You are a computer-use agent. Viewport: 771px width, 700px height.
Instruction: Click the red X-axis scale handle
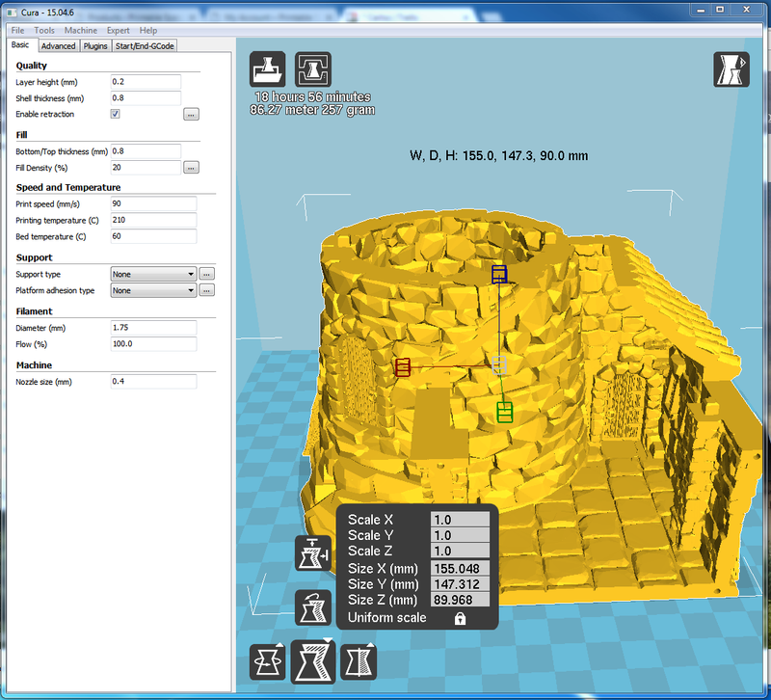pos(403,367)
